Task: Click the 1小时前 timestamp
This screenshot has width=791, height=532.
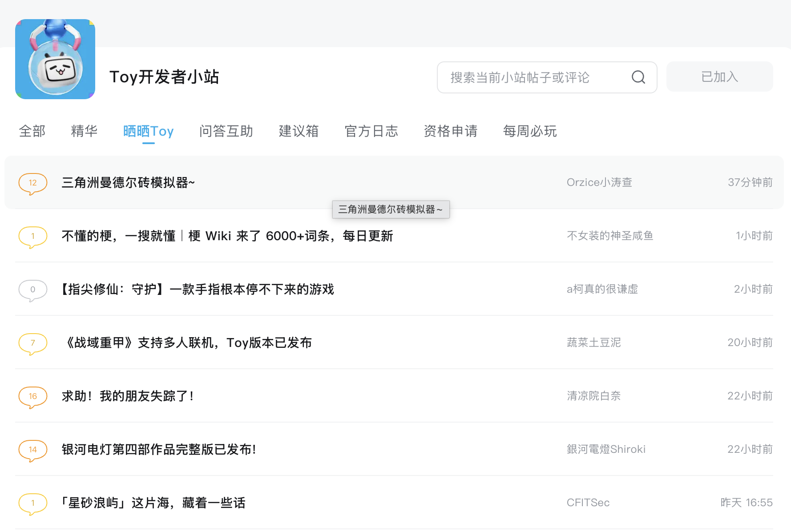Action: [x=754, y=236]
